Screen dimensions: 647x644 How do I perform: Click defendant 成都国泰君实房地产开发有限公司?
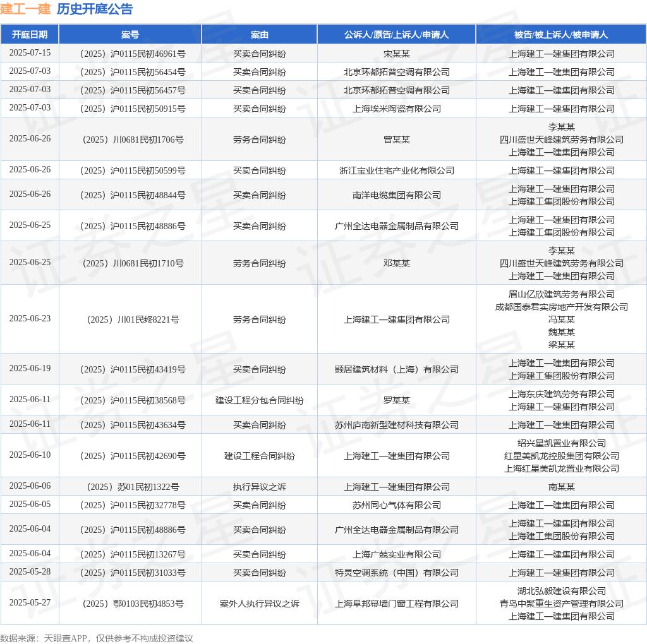coord(561,307)
